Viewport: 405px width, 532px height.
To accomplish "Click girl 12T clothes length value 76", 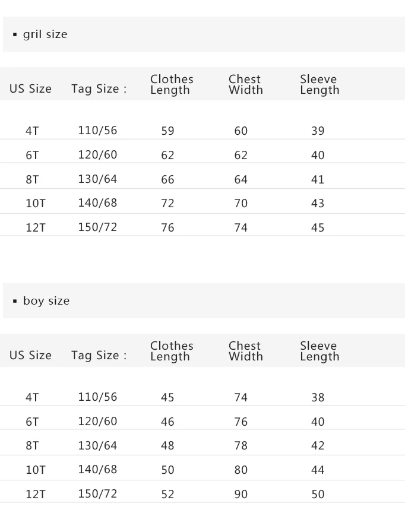I will pos(167,228).
